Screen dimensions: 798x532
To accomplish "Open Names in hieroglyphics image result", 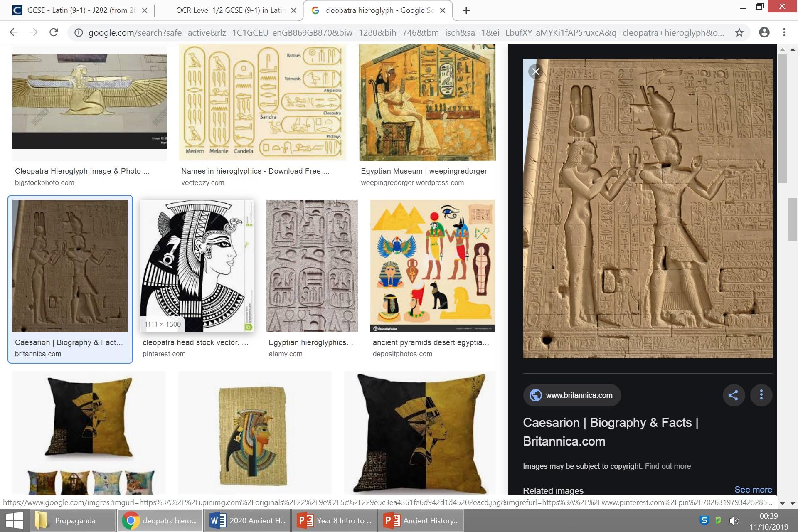I will [262, 103].
